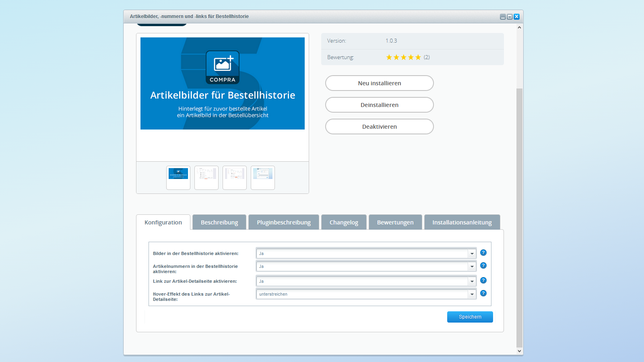Viewport: 644px width, 362px height.
Task: Click the main Artikelbilder für Bestellhistorie image
Action: tap(223, 83)
